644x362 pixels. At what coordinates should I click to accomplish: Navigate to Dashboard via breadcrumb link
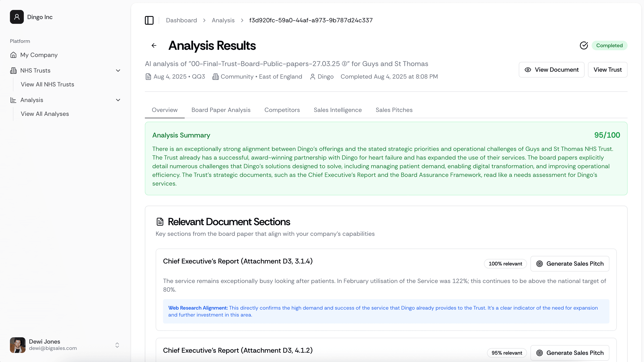181,20
